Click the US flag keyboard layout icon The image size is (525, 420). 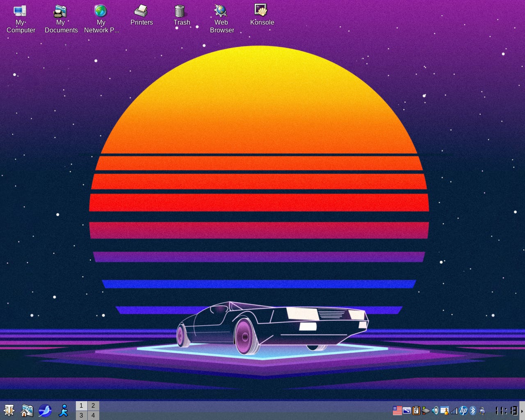pos(397,411)
